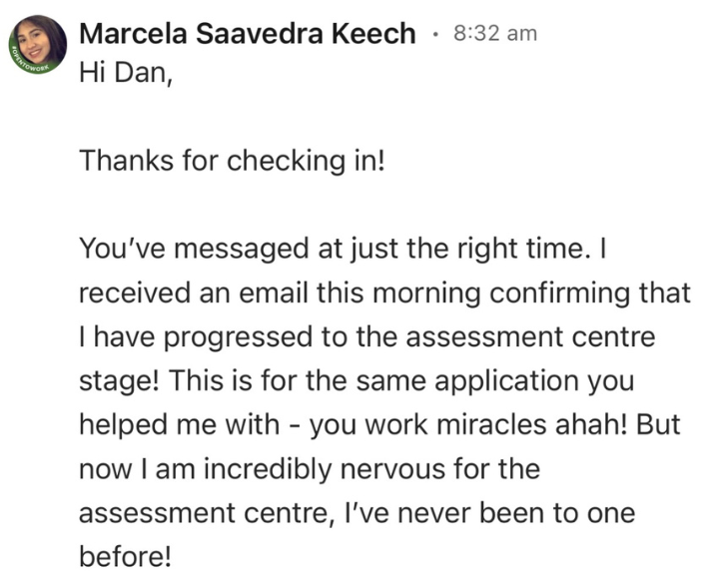Click the line starting "stage! This is for"
716x588 pixels.
357,380
